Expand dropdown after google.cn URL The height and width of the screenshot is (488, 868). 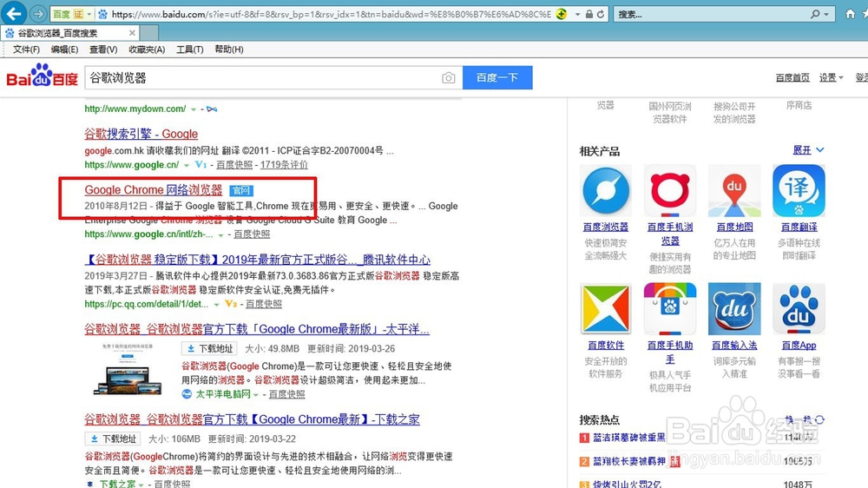click(x=187, y=165)
